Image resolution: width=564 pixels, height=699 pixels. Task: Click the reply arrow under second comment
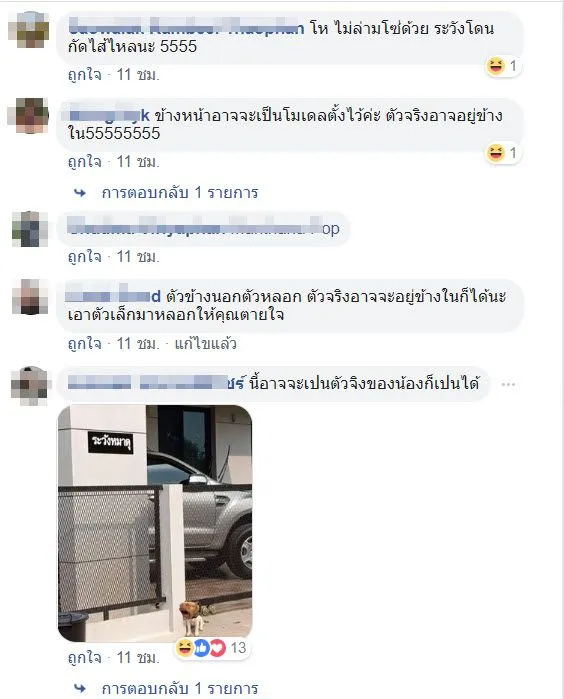click(80, 193)
